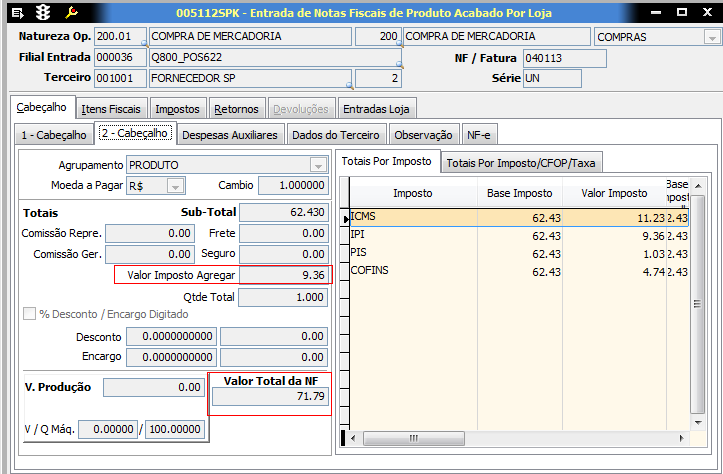Open the COMPRAS dropdown
723x474 pixels.
pos(712,37)
